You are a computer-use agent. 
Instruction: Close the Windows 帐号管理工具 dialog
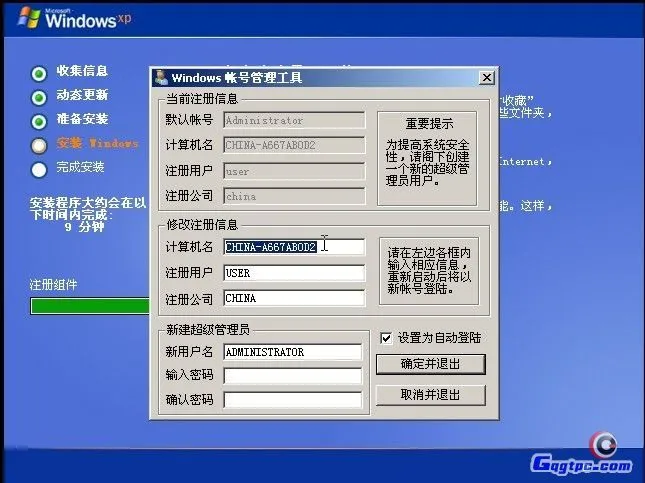point(487,77)
